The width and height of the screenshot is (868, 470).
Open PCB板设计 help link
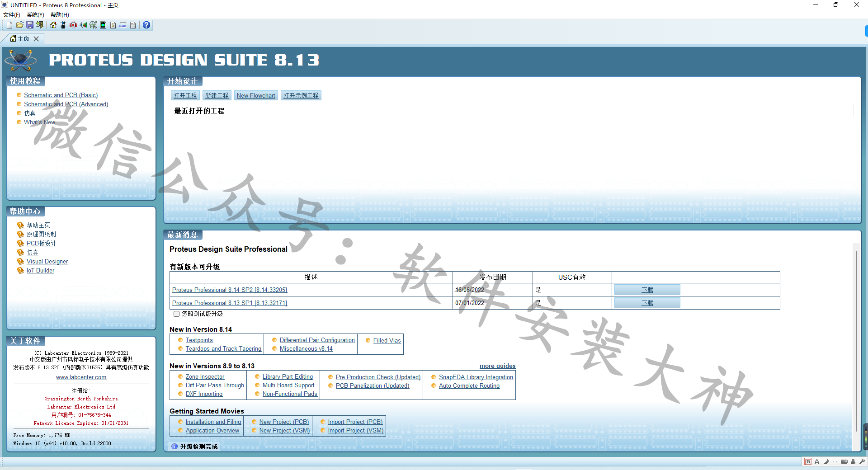[x=42, y=243]
